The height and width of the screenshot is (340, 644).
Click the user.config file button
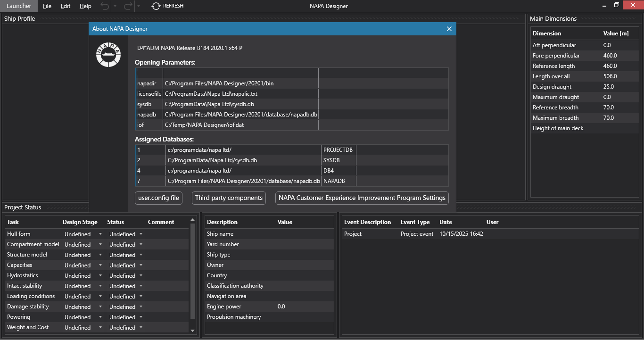click(x=158, y=198)
